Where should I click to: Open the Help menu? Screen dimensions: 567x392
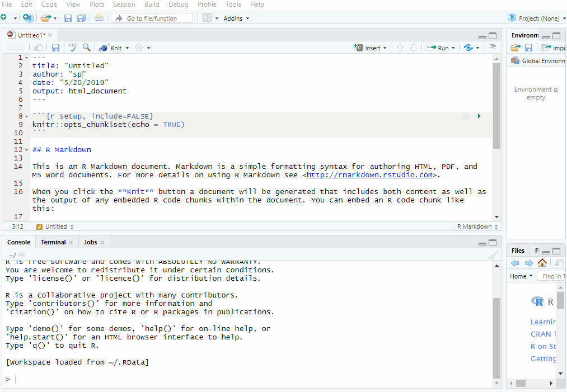point(257,4)
